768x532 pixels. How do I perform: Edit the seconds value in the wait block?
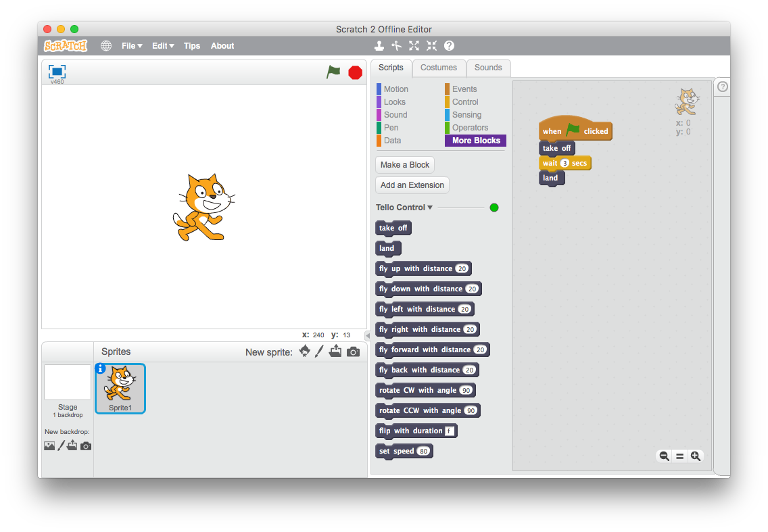click(x=565, y=163)
